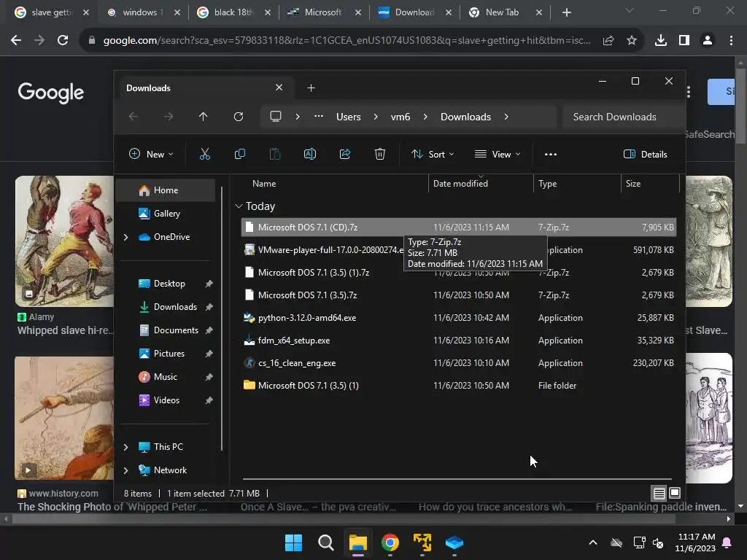Viewport: 747px width, 560px height.
Task: Bookmark this page with the star icon
Action: pyautogui.click(x=632, y=41)
